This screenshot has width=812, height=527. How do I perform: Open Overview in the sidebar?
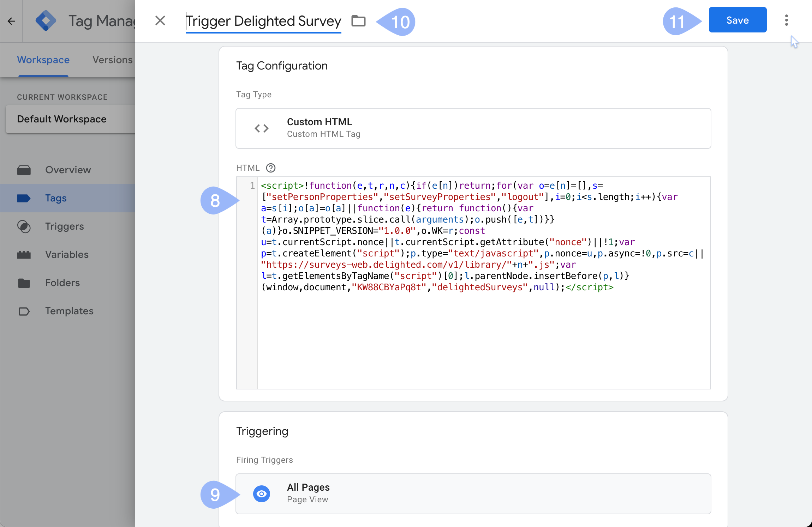pos(67,170)
